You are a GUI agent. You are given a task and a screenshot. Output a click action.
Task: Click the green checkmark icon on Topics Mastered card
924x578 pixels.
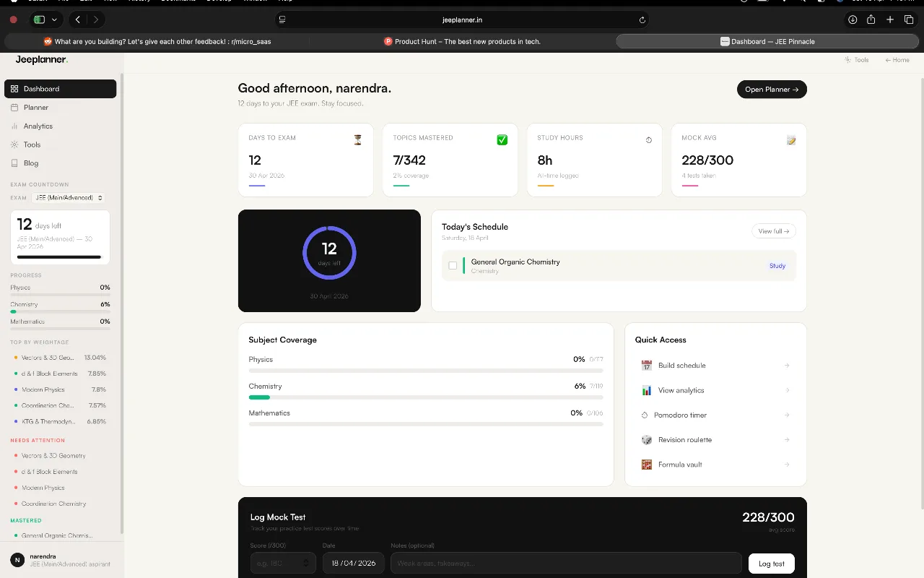(x=502, y=139)
